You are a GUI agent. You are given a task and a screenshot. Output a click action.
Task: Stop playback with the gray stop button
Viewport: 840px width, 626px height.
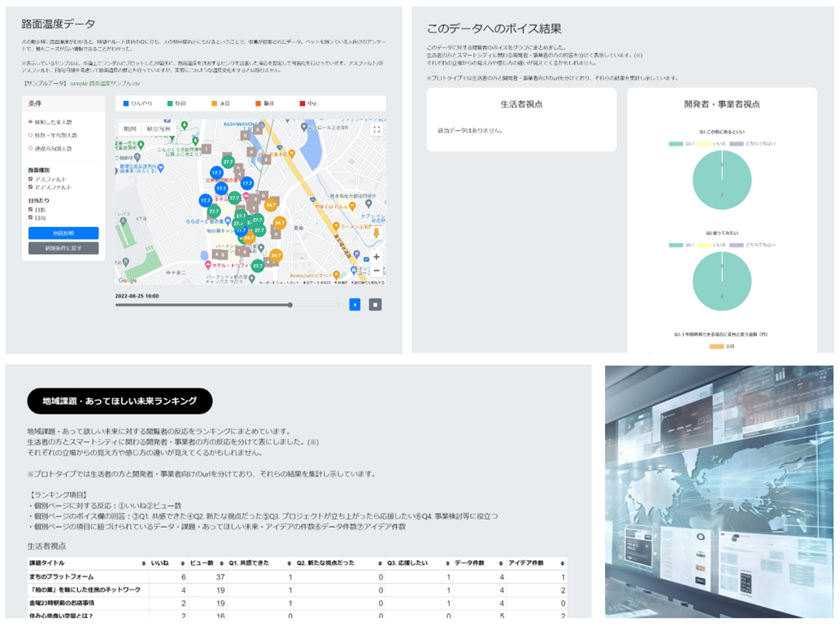(375, 305)
